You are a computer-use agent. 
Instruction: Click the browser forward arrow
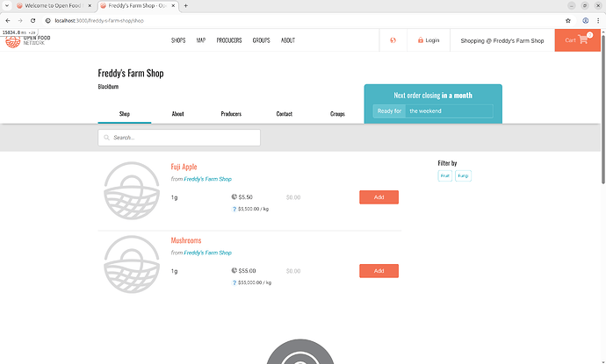pyautogui.click(x=20, y=21)
